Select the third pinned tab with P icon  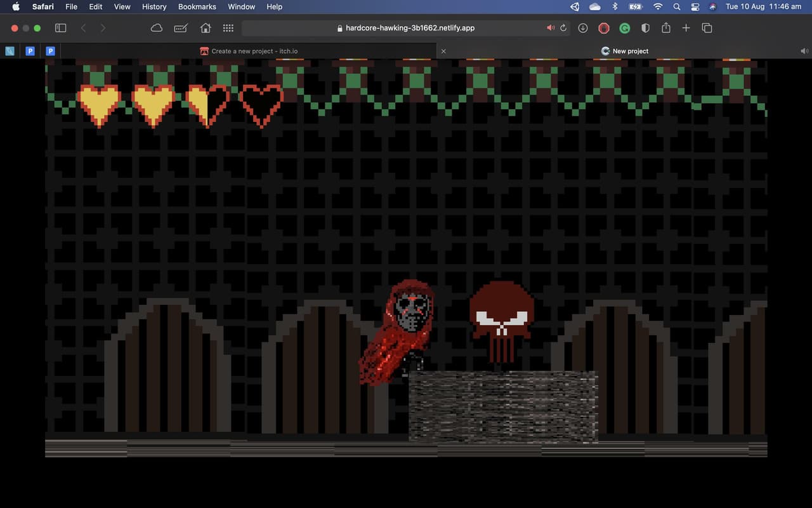(50, 51)
